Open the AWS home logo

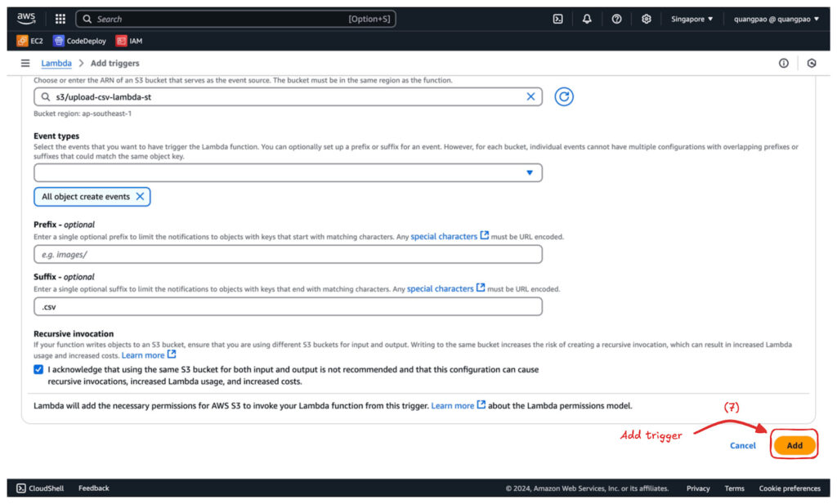(x=26, y=18)
